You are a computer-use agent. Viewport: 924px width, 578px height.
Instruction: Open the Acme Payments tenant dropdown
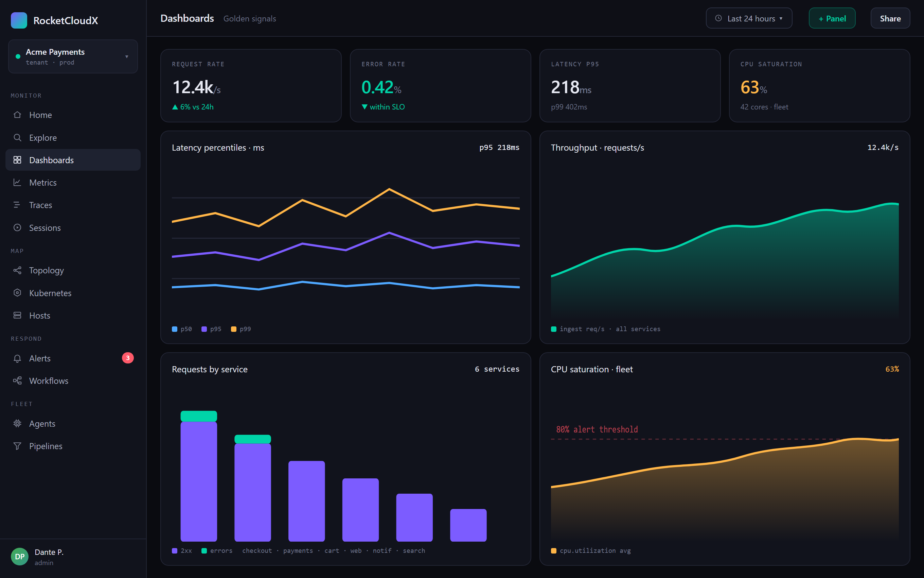click(x=73, y=56)
